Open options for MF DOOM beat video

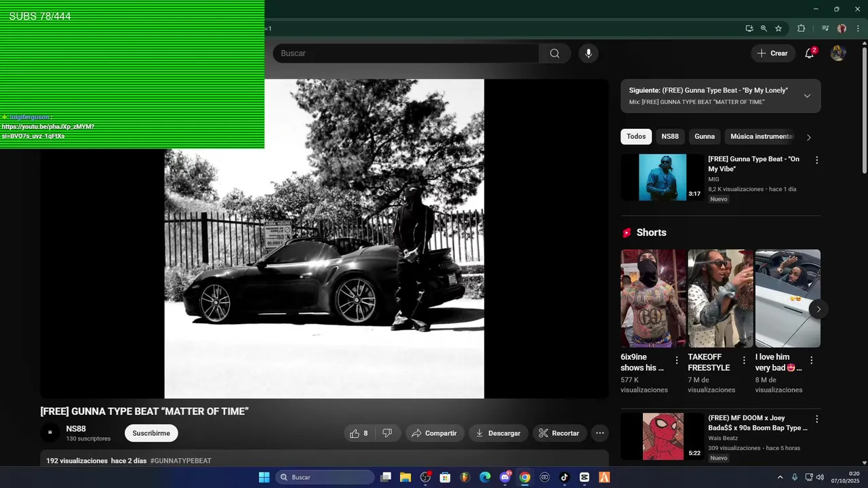(816, 420)
